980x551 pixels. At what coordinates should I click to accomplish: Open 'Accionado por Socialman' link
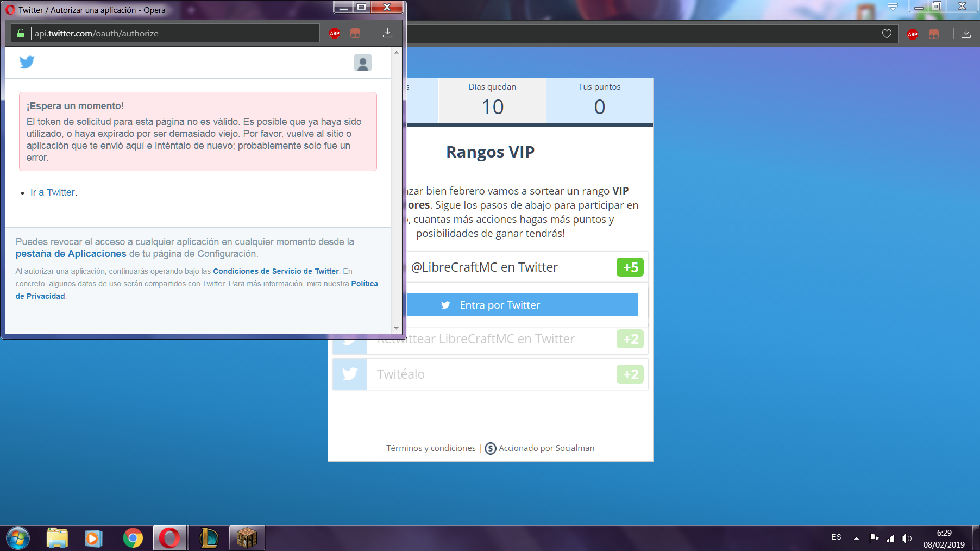click(546, 448)
